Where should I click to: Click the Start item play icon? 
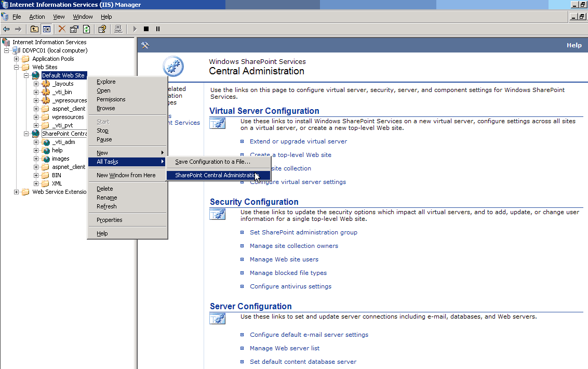pyautogui.click(x=135, y=29)
